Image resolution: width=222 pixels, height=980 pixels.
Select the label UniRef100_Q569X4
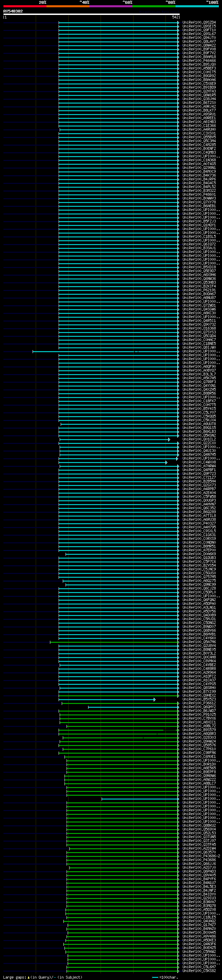(x=199, y=829)
